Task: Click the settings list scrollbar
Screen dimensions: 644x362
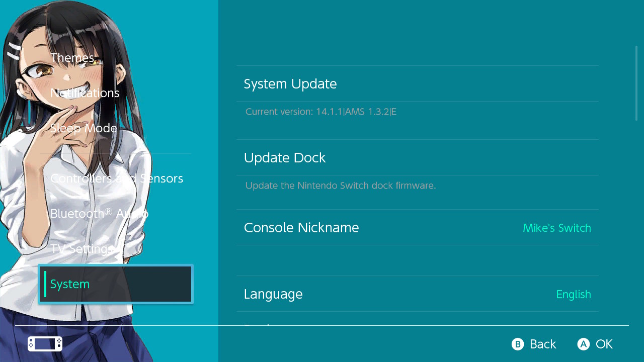Action: tap(636, 83)
